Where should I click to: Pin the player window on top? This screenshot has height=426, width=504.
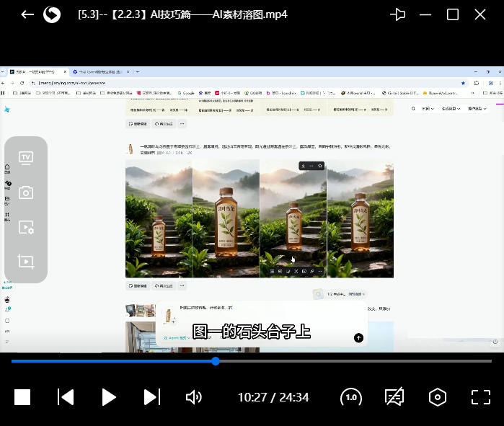(397, 14)
